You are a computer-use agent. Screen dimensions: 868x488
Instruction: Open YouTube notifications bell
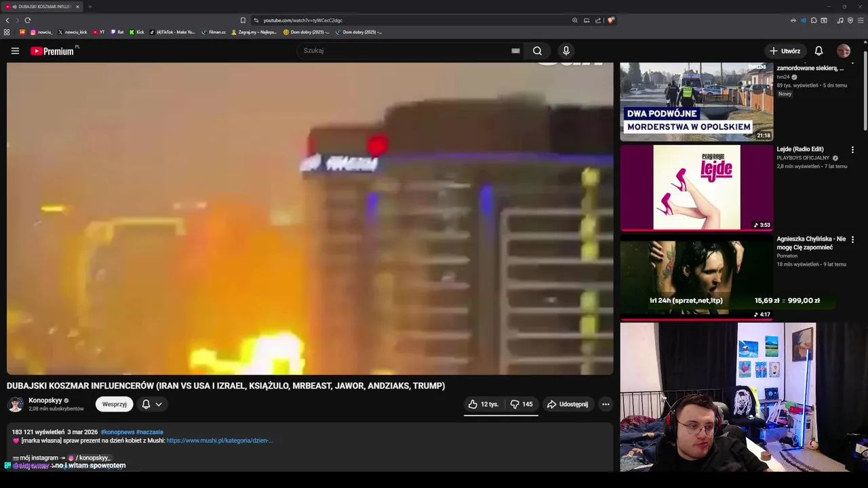818,51
